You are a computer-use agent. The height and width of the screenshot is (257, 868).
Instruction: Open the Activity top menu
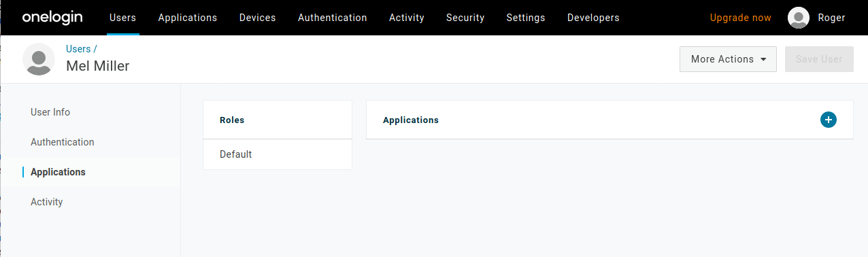point(407,18)
